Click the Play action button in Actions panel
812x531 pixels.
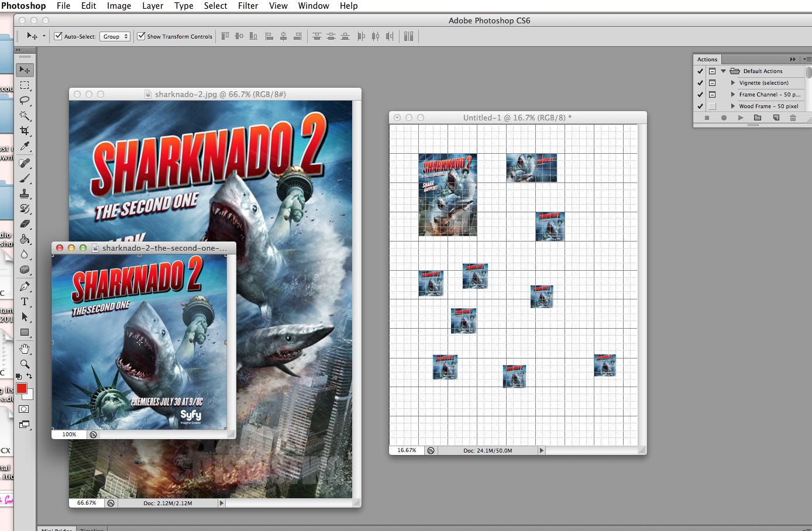pos(741,118)
